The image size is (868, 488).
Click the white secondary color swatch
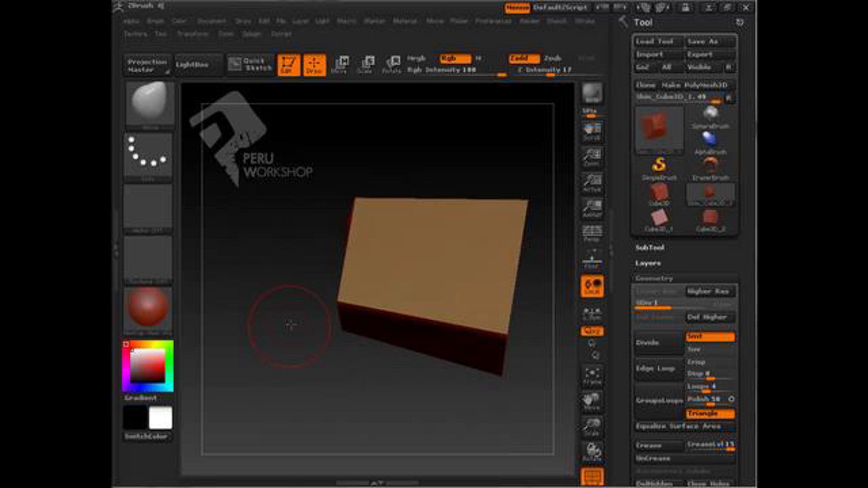pyautogui.click(x=161, y=418)
